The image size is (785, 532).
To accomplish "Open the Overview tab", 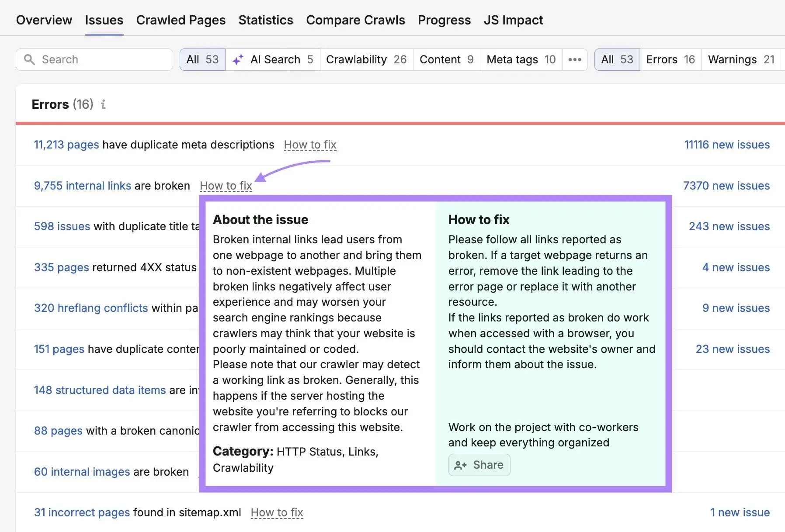I will pos(44,20).
